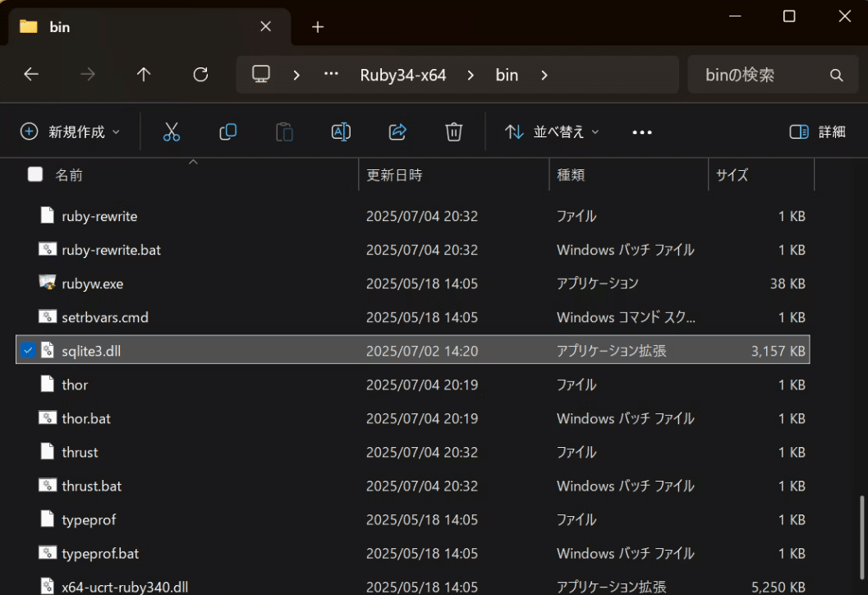Refresh the bin folder view
This screenshot has width=868, height=595.
point(200,74)
